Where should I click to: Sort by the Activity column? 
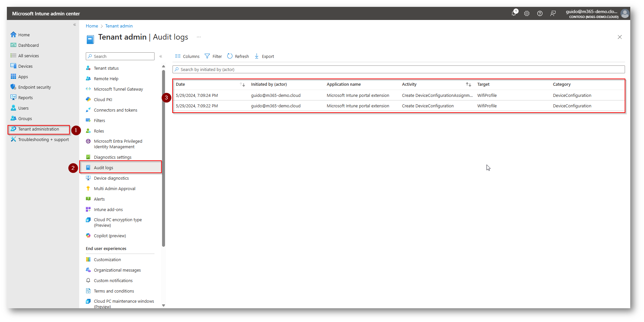point(469,84)
